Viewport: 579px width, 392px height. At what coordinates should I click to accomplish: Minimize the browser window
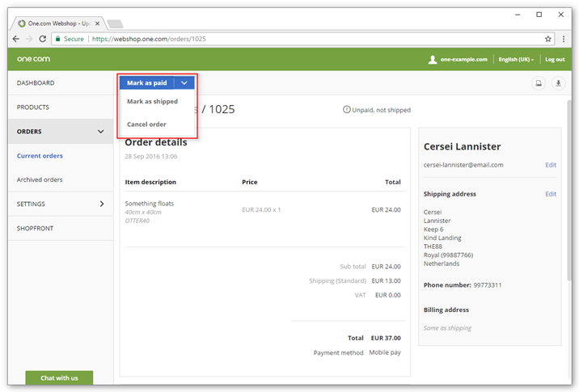point(518,15)
